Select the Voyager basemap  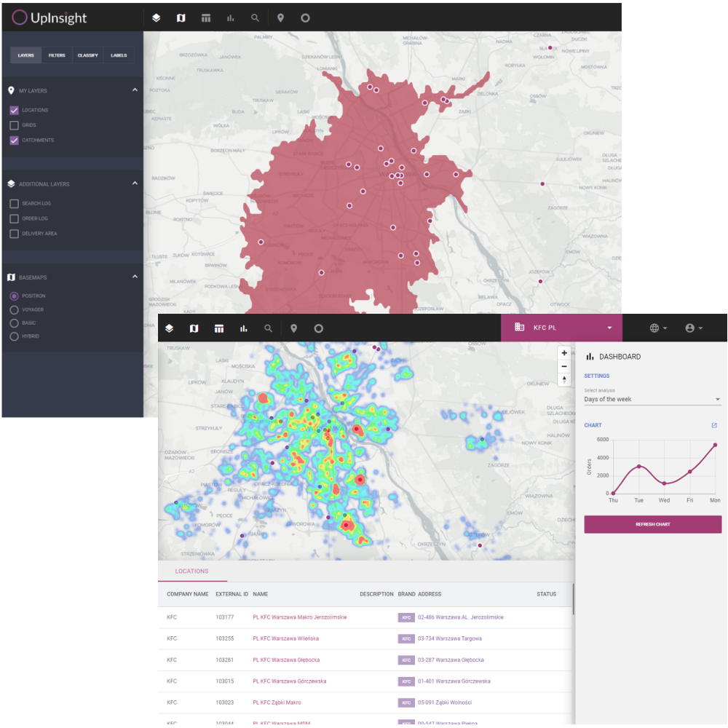(14, 309)
